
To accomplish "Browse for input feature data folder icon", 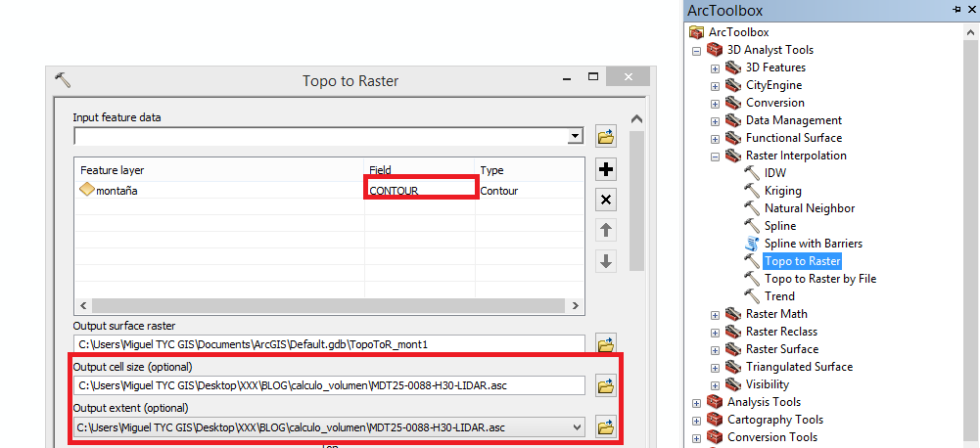I will point(606,136).
